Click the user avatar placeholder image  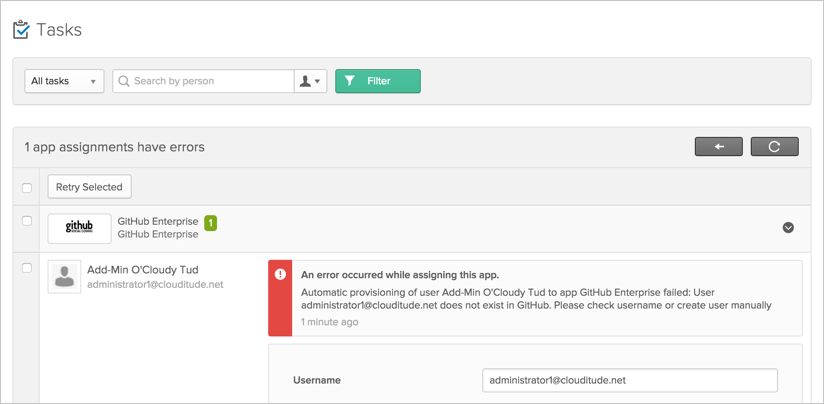tap(64, 277)
